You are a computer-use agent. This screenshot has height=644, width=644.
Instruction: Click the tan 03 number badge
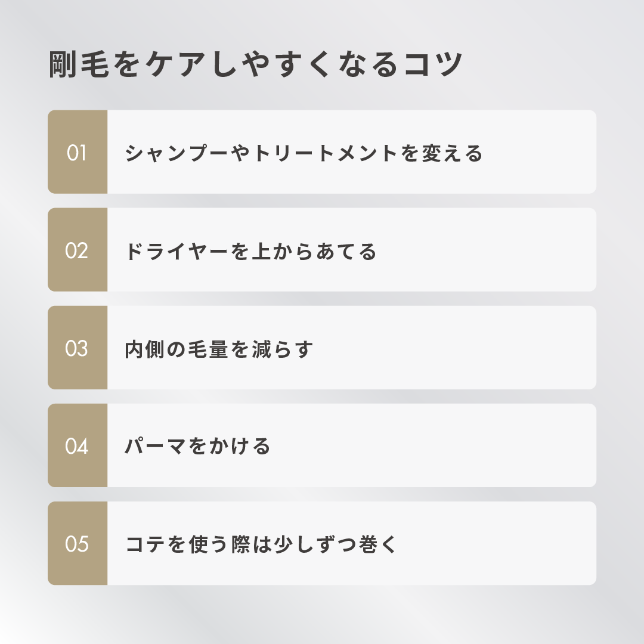[x=78, y=348]
